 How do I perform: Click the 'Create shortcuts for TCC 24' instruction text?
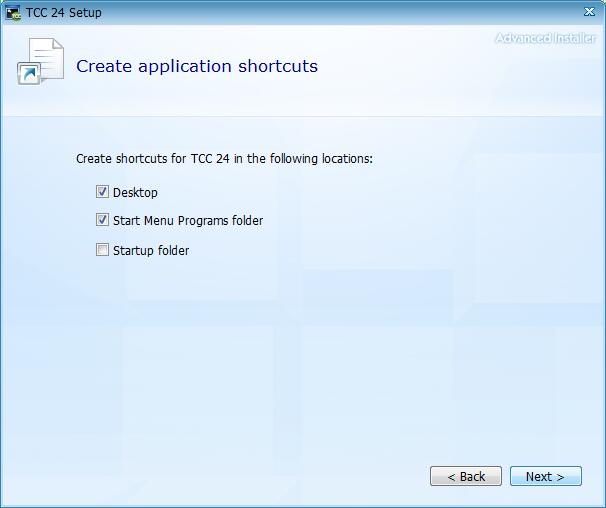pyautogui.click(x=225, y=159)
